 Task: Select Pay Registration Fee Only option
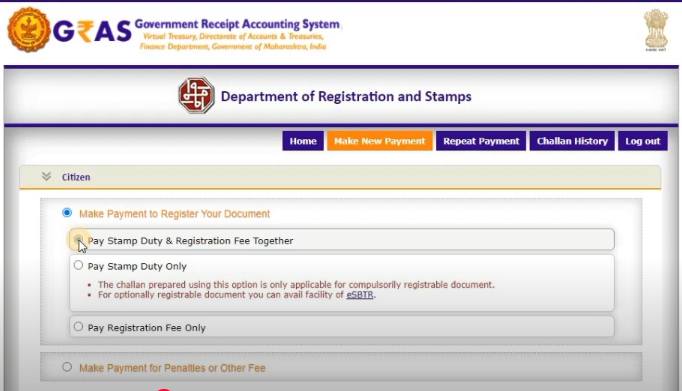tap(78, 326)
